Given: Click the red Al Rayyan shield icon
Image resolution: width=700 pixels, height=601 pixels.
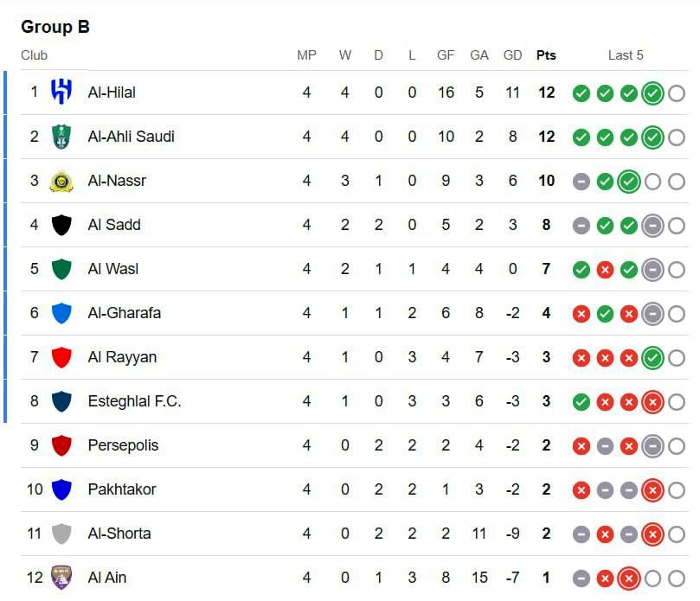Looking at the screenshot, I should 61,357.
